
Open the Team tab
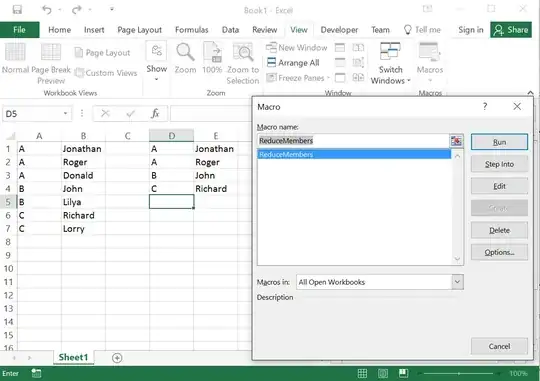pos(380,30)
